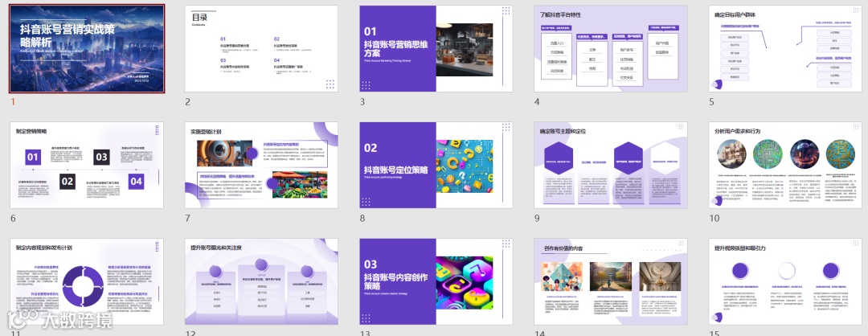The width and height of the screenshot is (868, 336).
Task: Open slide 3 section 01 抖音账号营销思维方案
Action: [436, 49]
